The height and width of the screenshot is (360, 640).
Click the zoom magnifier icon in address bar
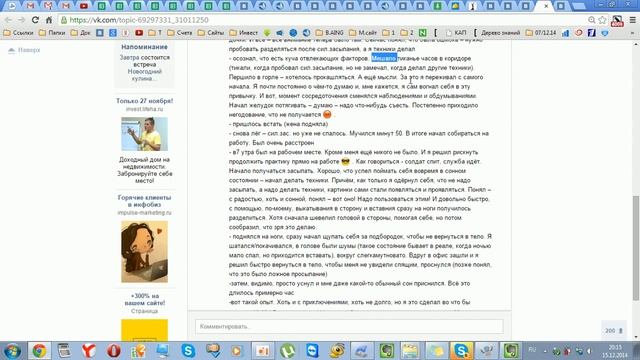tap(591, 20)
